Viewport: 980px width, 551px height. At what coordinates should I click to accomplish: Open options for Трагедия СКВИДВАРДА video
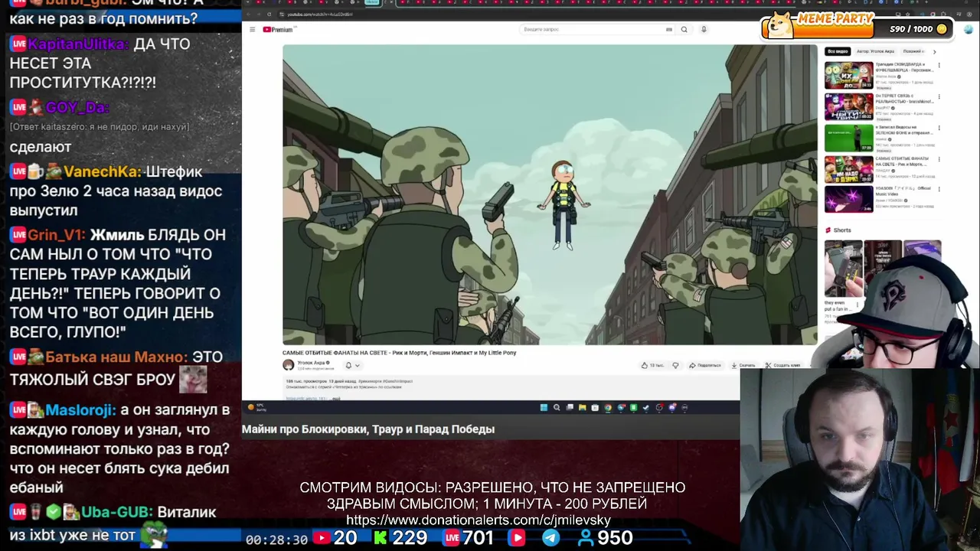pyautogui.click(x=939, y=66)
